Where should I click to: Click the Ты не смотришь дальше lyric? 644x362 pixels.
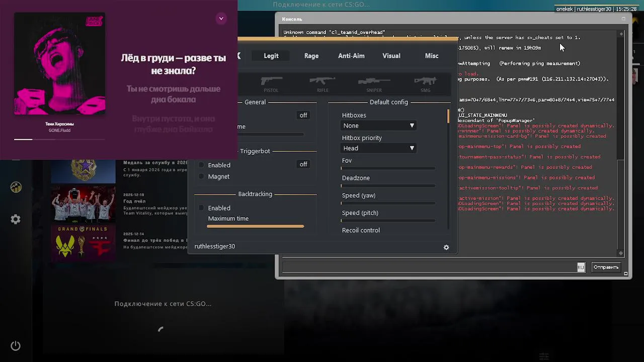click(173, 94)
